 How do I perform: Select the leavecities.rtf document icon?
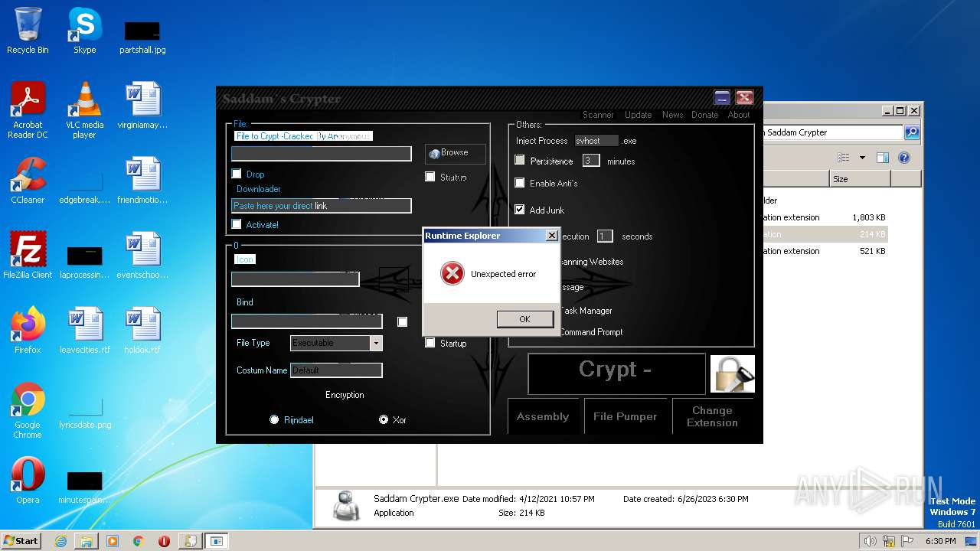click(x=84, y=331)
